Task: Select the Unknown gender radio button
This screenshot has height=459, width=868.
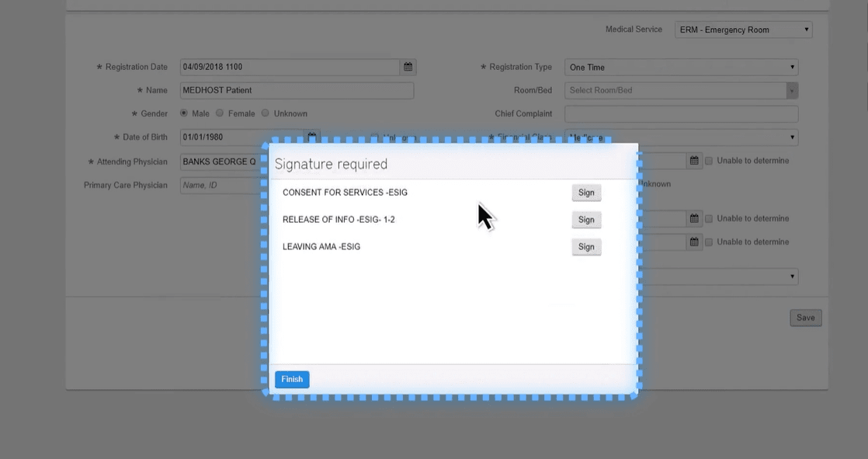Action: [265, 113]
